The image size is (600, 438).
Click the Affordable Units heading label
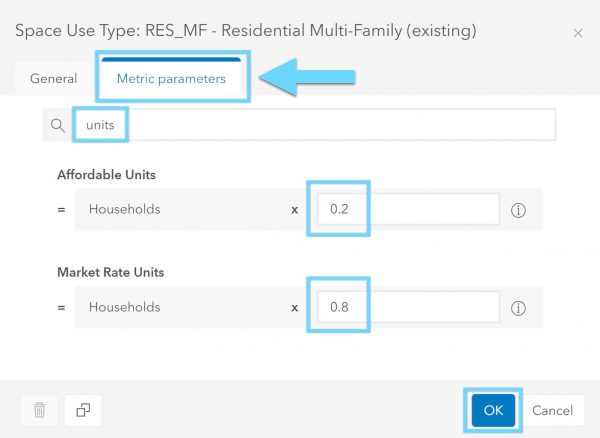coord(106,175)
